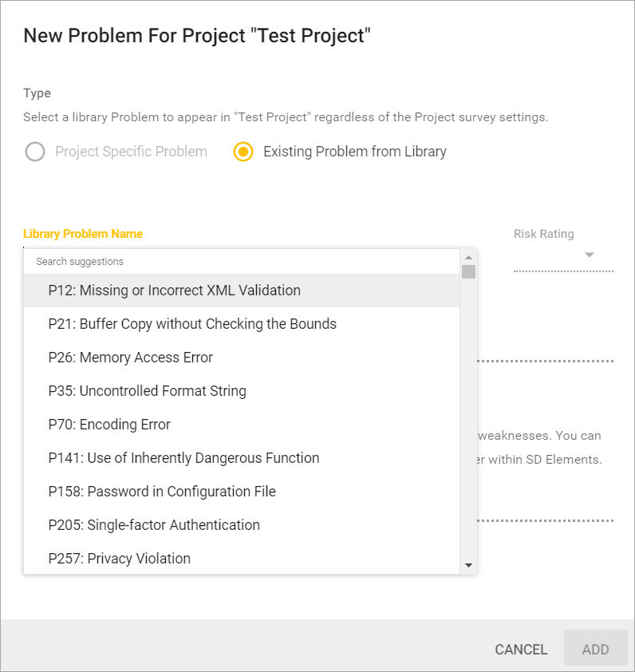The width and height of the screenshot is (635, 672).
Task: Choose P158: Password in Configuration File
Action: click(162, 492)
